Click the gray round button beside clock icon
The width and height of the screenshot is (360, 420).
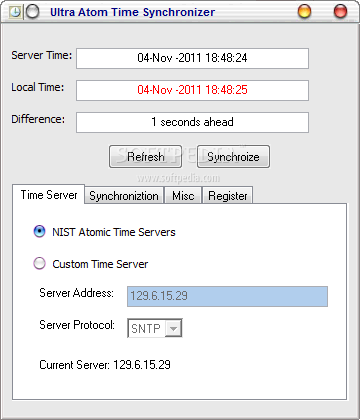[32, 12]
